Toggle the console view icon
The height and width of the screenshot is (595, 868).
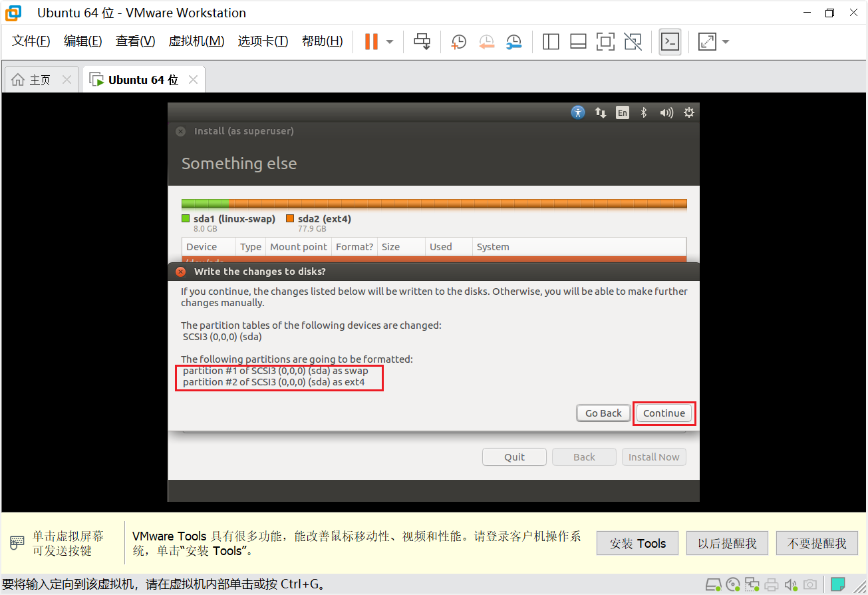(670, 42)
